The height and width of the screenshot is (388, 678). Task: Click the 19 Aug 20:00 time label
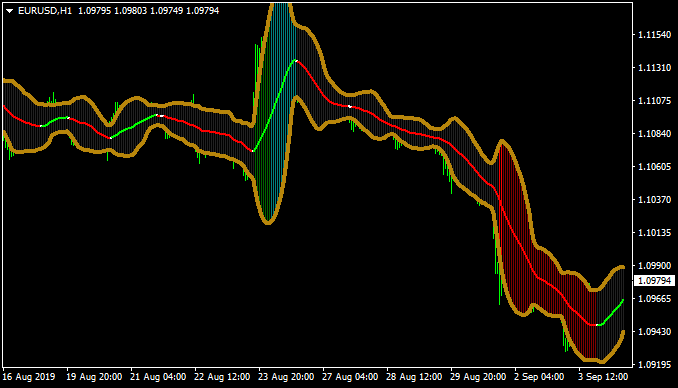(x=94, y=377)
